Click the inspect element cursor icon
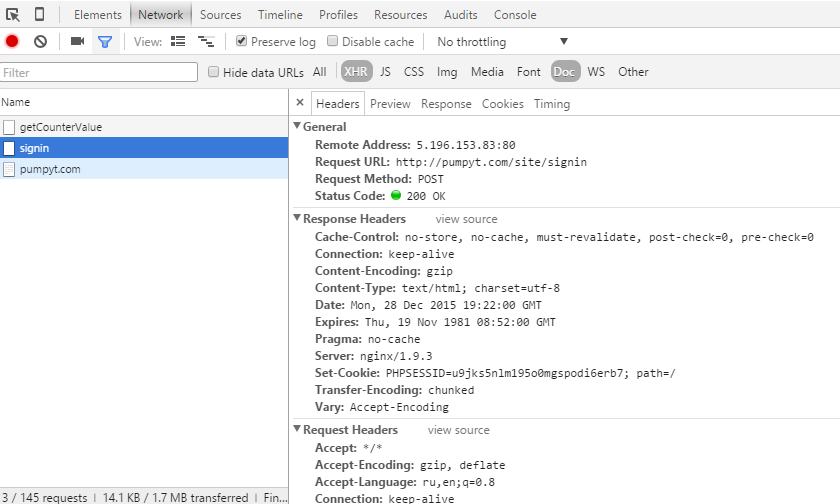 [x=13, y=15]
